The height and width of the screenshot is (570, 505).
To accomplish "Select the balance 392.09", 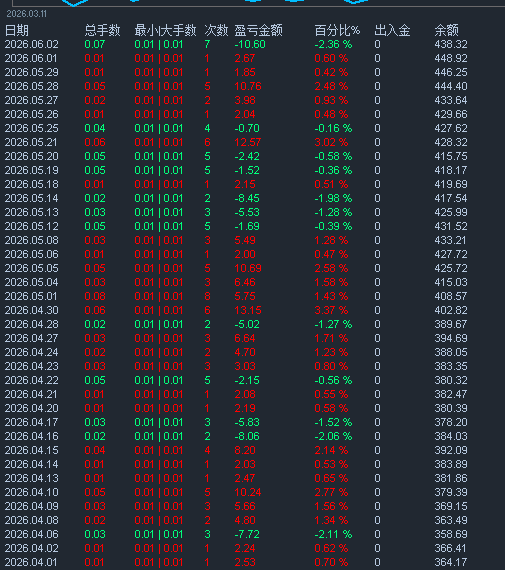I will coord(451,450).
